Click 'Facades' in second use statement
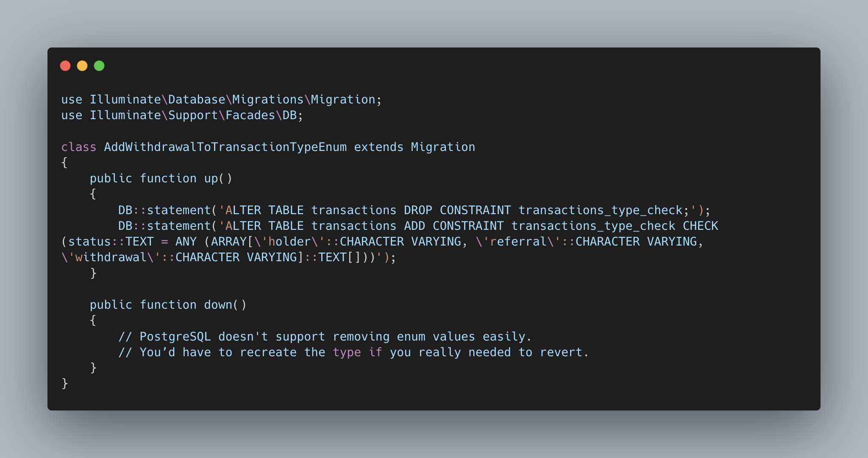This screenshot has width=868, height=458. coord(250,115)
